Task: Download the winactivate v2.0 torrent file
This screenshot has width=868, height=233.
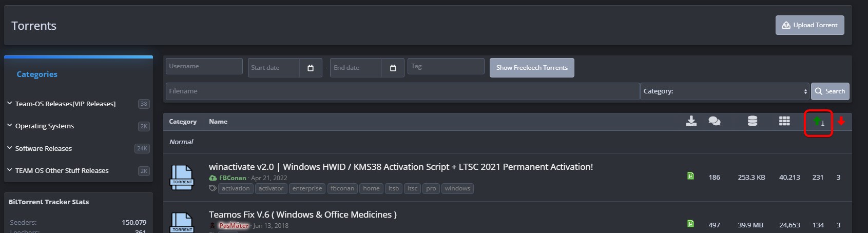Action: click(x=690, y=176)
